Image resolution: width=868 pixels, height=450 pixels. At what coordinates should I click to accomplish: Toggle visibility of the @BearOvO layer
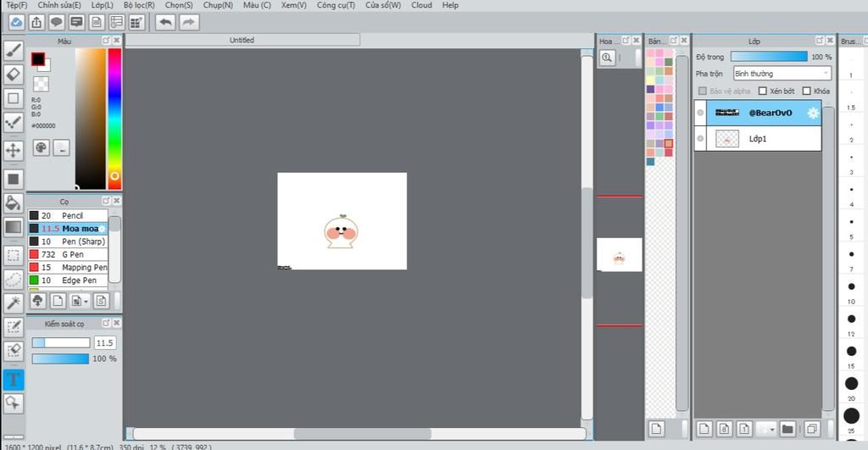click(700, 113)
